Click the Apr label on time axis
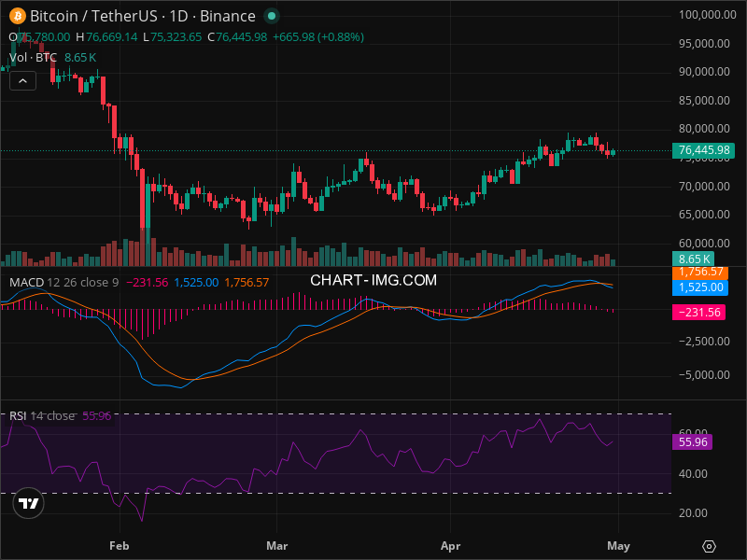Viewport: 747px width, 560px height. 451,546
